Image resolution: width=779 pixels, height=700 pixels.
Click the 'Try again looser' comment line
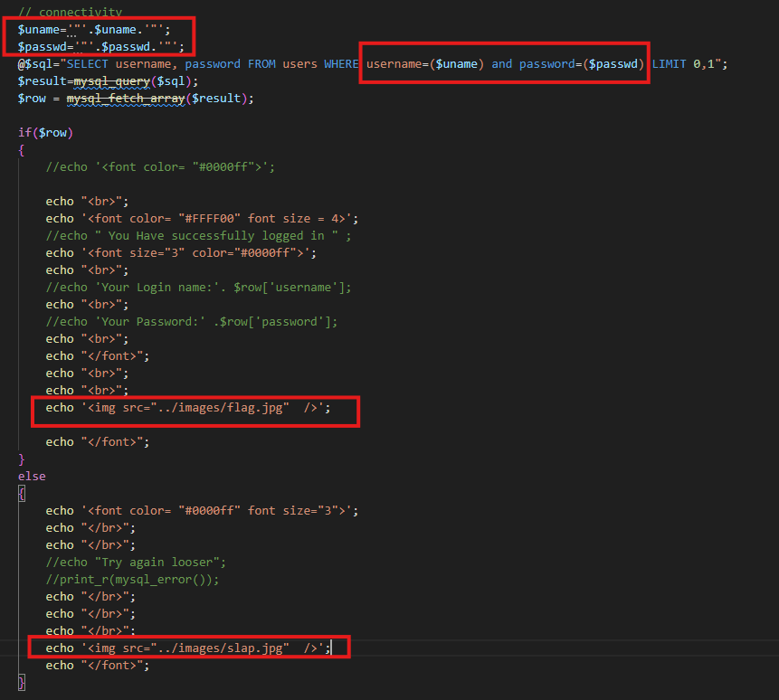141,563
